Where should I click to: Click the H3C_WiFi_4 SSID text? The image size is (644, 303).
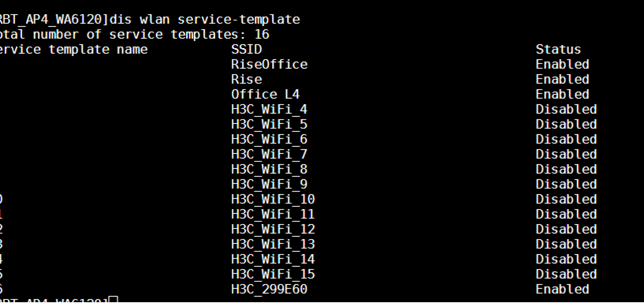pyautogui.click(x=269, y=109)
